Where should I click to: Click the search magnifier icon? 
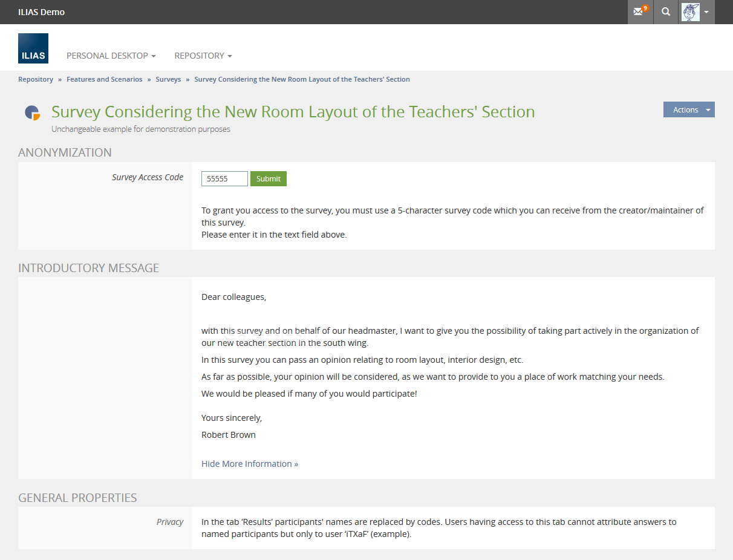(x=666, y=11)
